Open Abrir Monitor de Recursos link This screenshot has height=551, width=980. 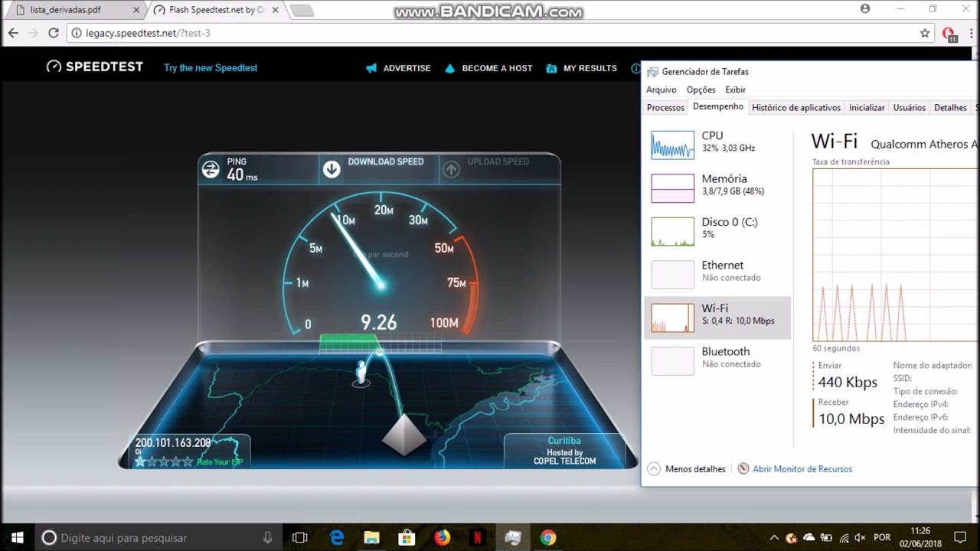click(x=802, y=469)
